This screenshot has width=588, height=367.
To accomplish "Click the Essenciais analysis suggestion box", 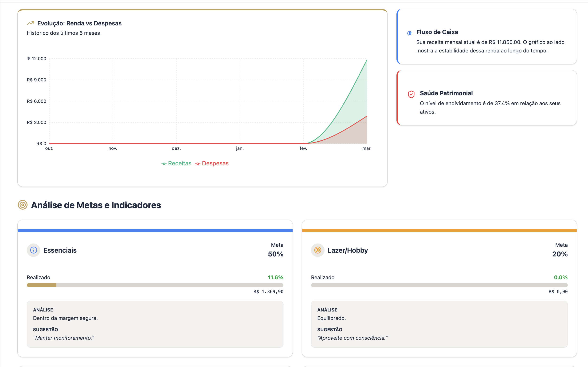I will (155, 324).
